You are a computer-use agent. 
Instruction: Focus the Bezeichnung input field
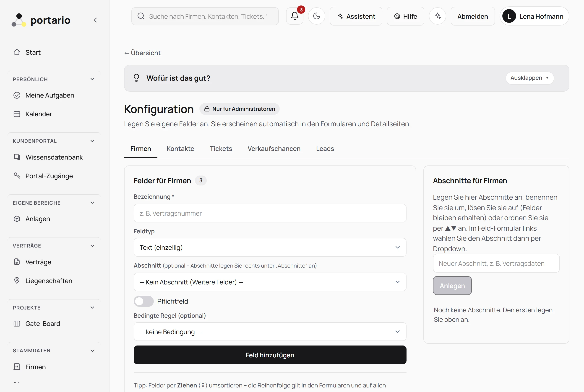pyautogui.click(x=270, y=213)
